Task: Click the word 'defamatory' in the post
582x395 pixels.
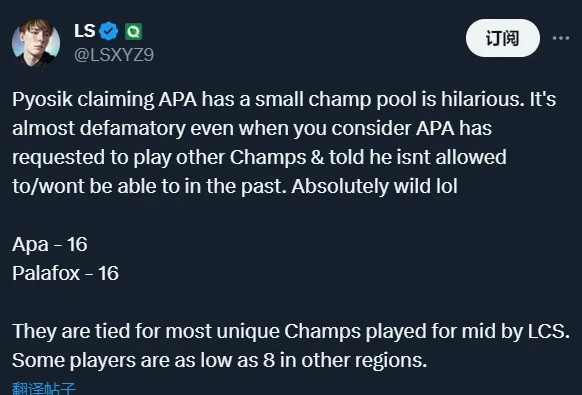Action: [x=133, y=128]
